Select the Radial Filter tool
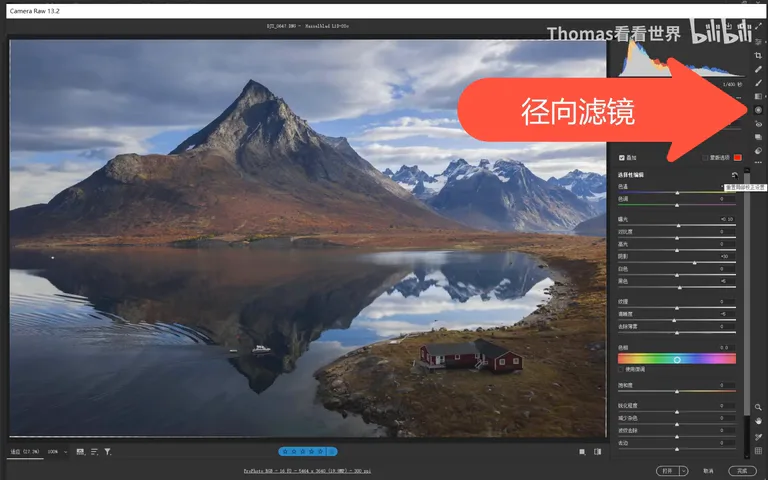This screenshot has width=768, height=480. coord(758,110)
